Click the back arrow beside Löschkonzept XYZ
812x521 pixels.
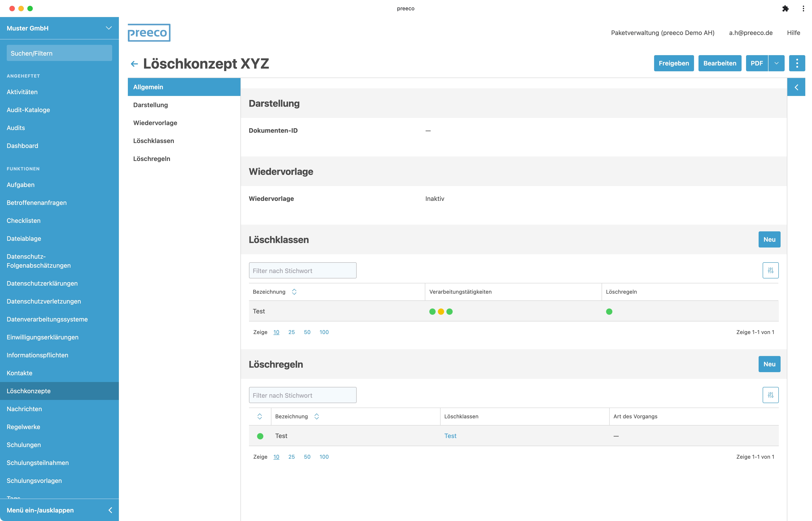134,64
